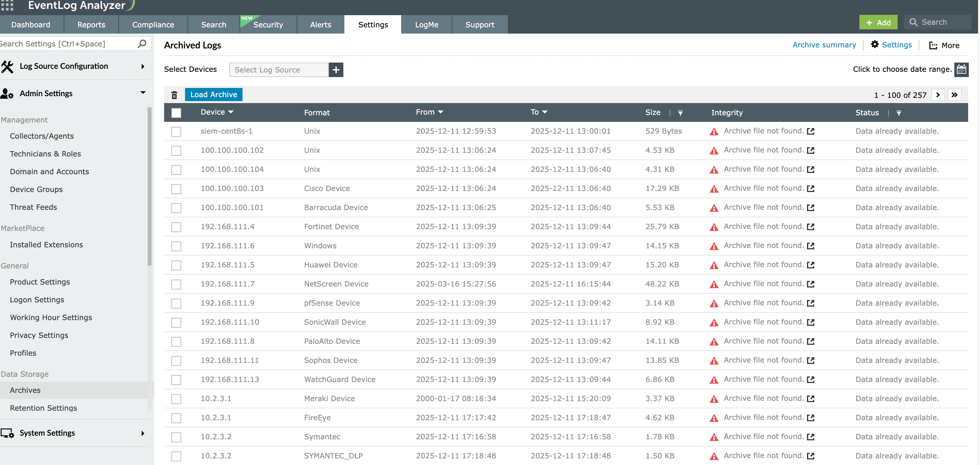This screenshot has height=465, width=980.
Task: Check the WatchGuard Device row checkbox
Action: pyautogui.click(x=176, y=380)
